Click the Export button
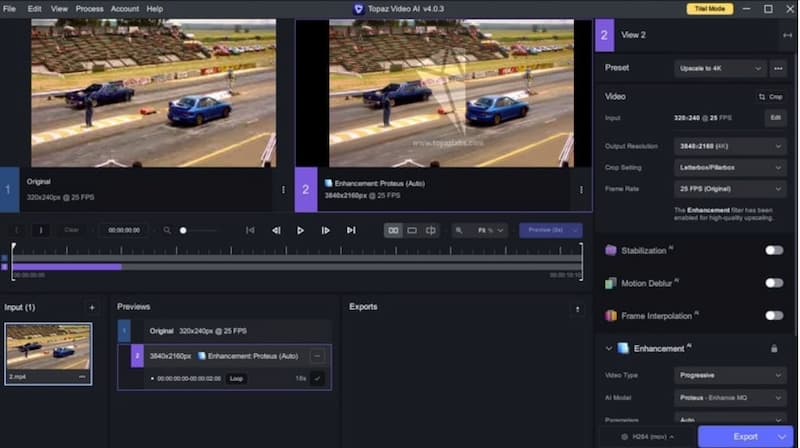Screen dimensions: 800x448 coord(746,436)
